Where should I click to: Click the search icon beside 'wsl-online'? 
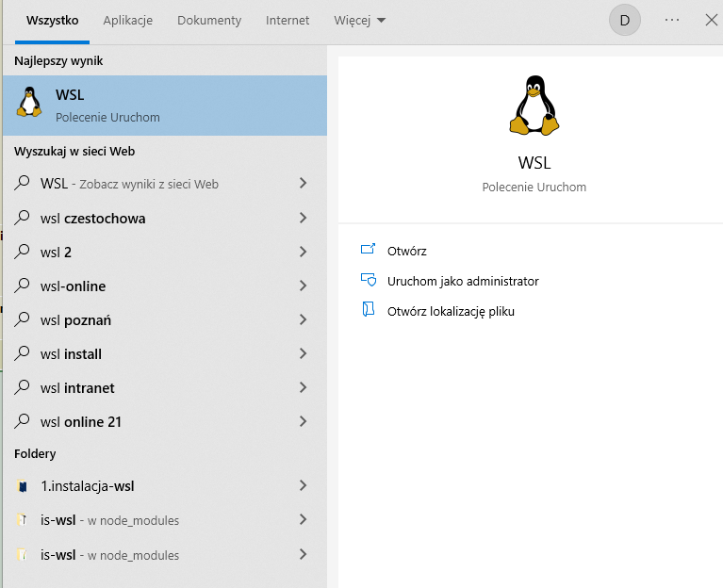[x=22, y=286]
